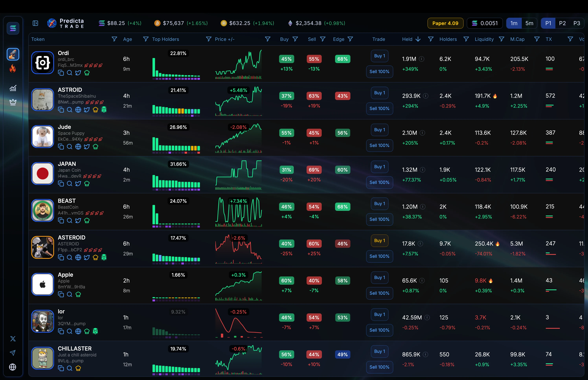Copy the Ordi token address
588x380 pixels.
(x=61, y=73)
